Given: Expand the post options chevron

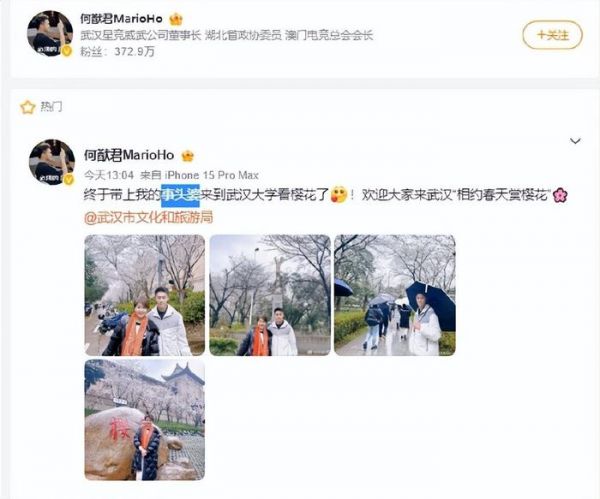Looking at the screenshot, I should [575, 141].
